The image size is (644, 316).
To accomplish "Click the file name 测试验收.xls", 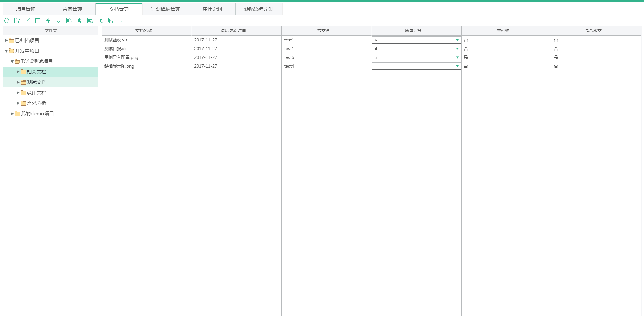I will [x=116, y=40].
